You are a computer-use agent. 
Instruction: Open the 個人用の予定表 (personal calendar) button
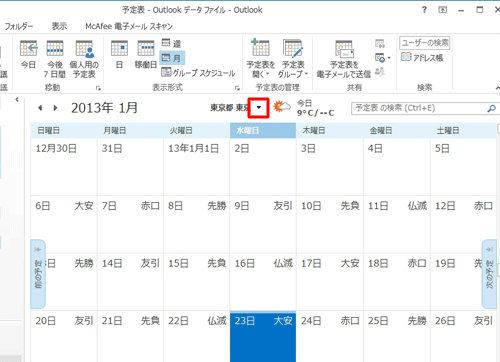pos(84,59)
